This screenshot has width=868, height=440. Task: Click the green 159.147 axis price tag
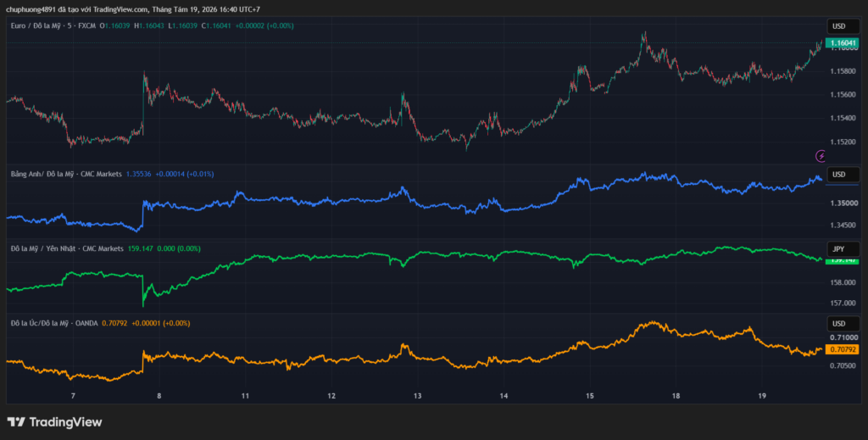(842, 260)
